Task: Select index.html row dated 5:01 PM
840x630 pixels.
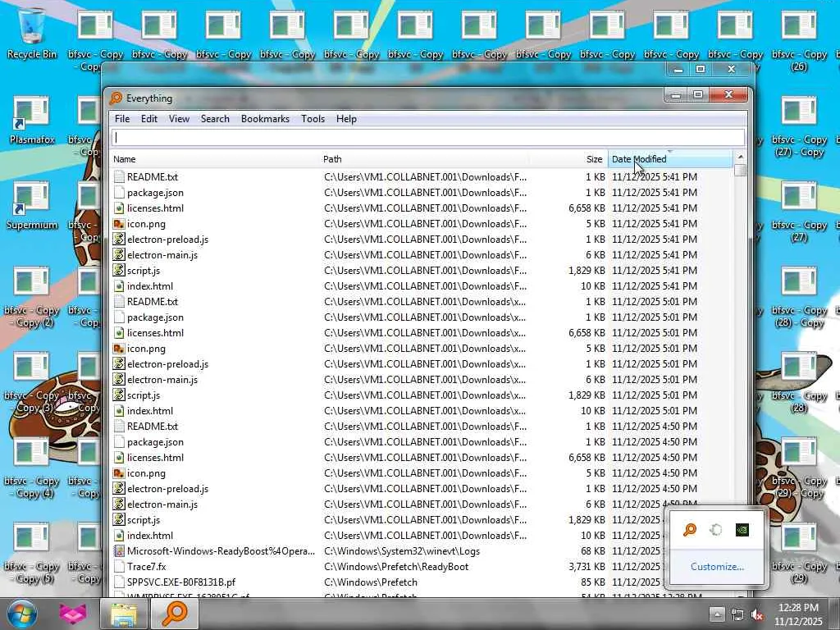Action: tap(422, 411)
